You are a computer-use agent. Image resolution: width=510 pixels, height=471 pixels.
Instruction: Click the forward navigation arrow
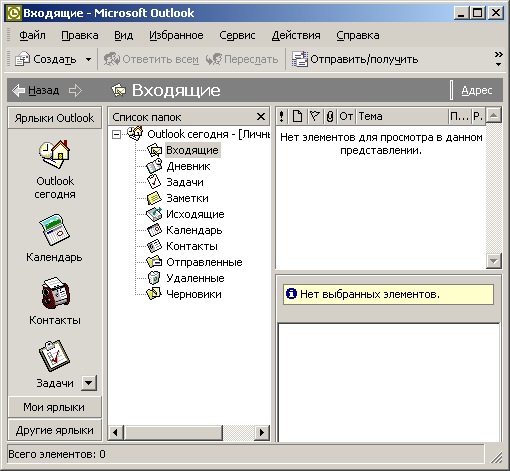click(x=75, y=90)
